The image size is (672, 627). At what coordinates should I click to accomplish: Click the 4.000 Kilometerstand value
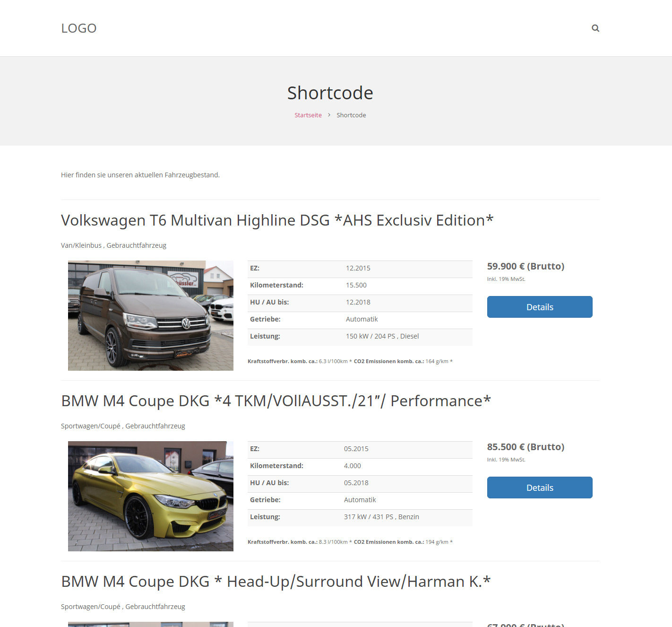pyautogui.click(x=353, y=466)
